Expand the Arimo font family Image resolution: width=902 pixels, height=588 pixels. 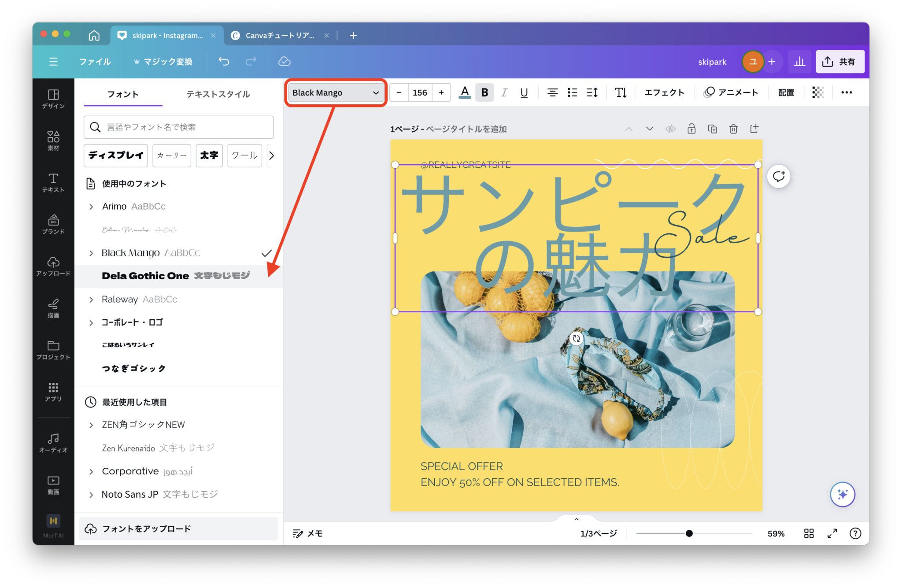(x=91, y=206)
